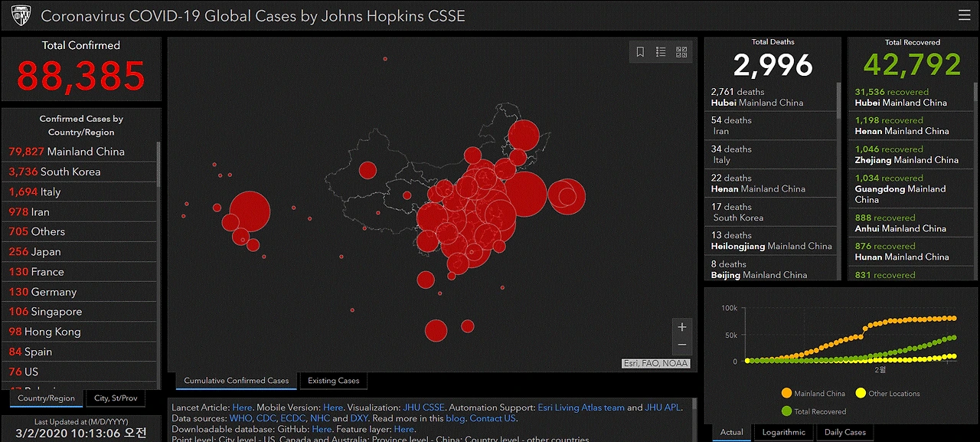Select Spain row with 84 cases
The height and width of the screenshot is (442, 980).
(x=80, y=352)
